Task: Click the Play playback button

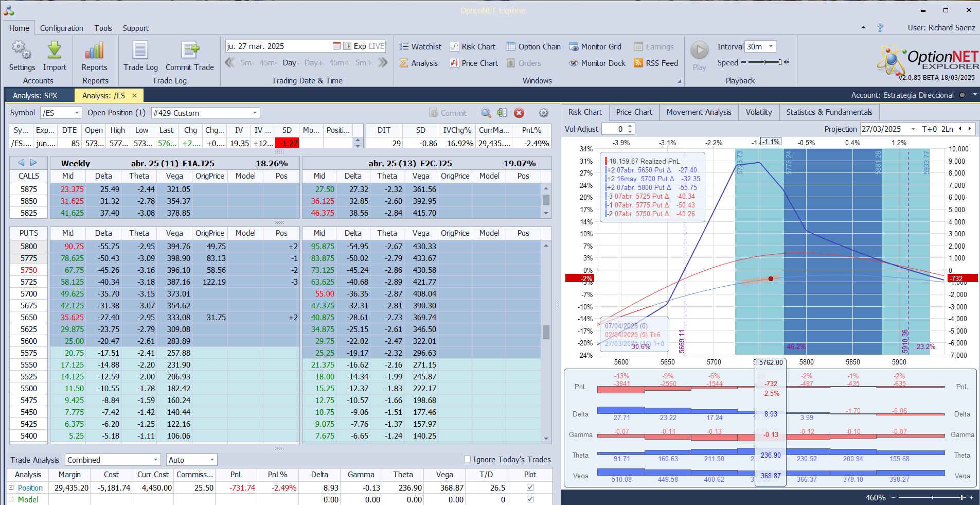Action: coord(699,51)
